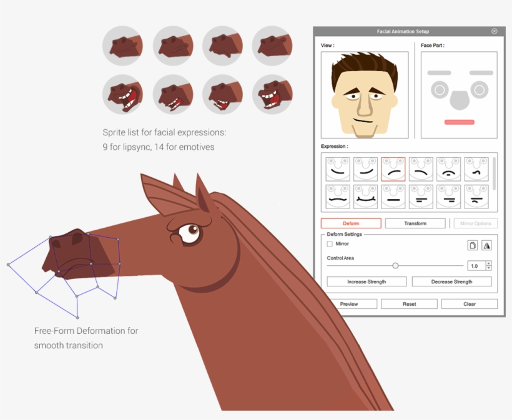Switch to the Transform tab
This screenshot has width=512, height=420.
click(415, 223)
